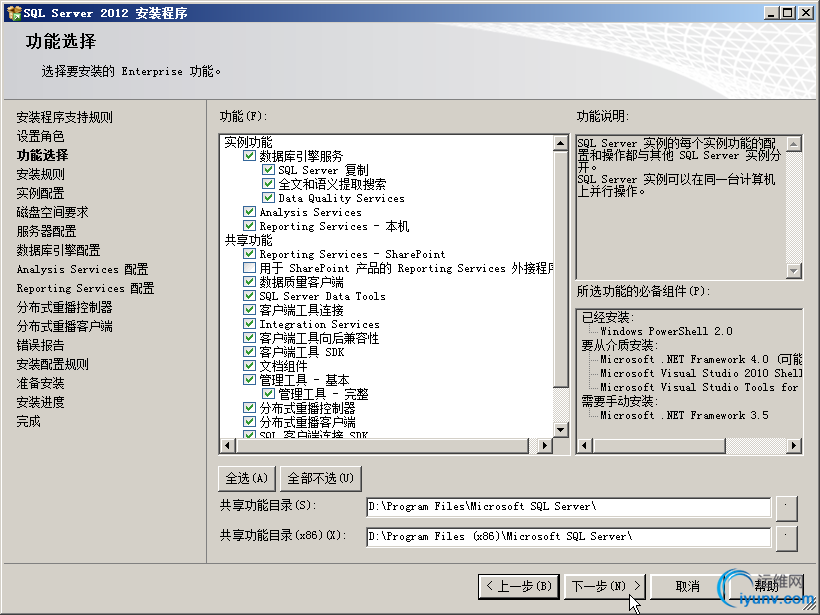The image size is (820, 615).
Task: Toggle Reporting Services - 本机 checkbox
Action: [x=249, y=226]
